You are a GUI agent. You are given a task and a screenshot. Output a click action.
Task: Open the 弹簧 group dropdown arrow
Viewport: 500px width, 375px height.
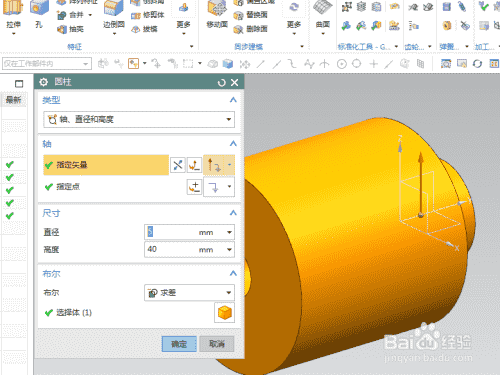(x=467, y=46)
